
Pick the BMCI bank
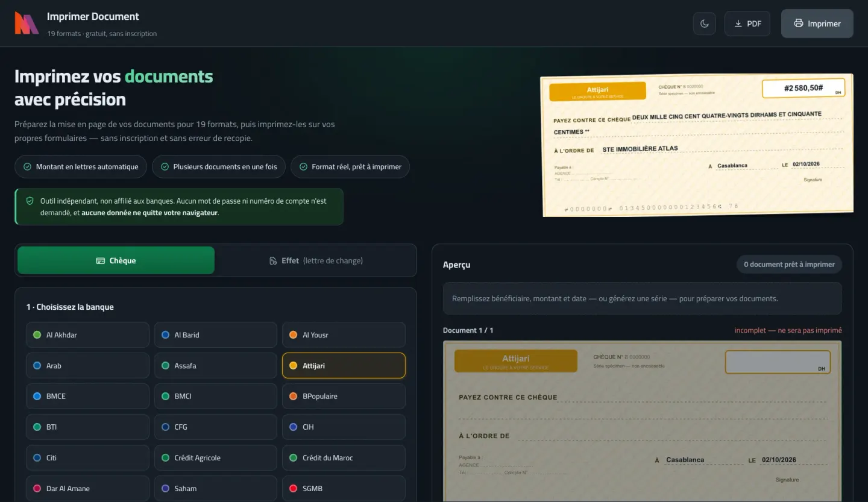click(x=216, y=396)
